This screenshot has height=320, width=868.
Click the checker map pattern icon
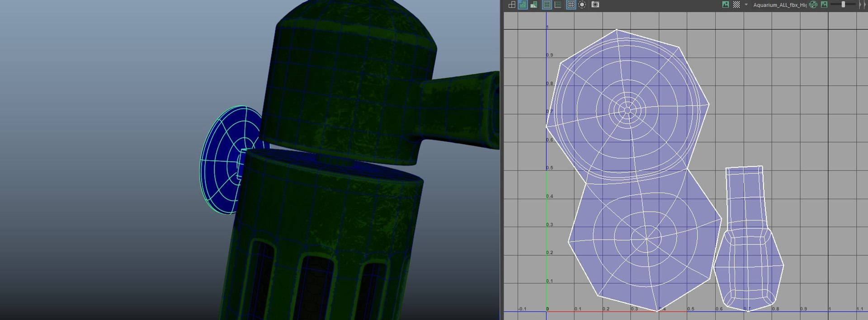[x=736, y=5]
